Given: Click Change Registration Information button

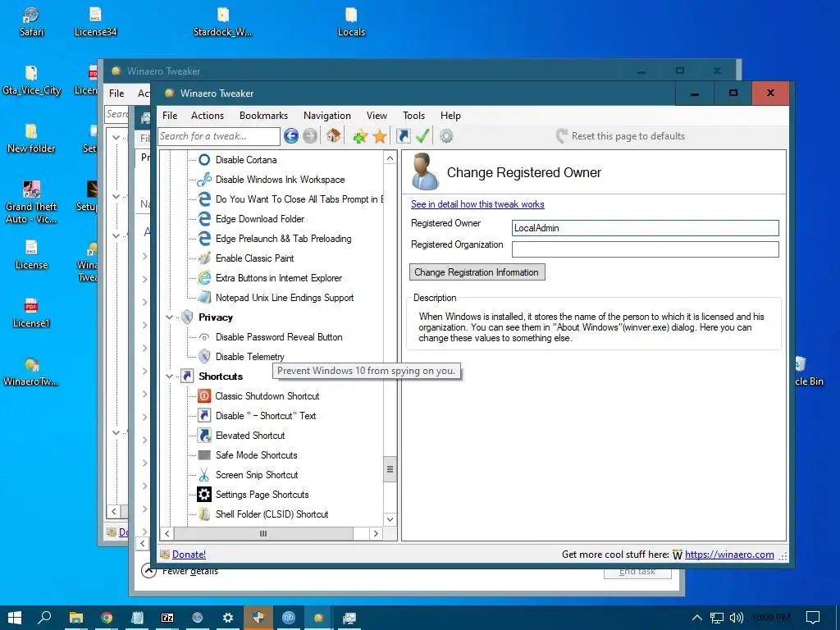Looking at the screenshot, I should (477, 272).
